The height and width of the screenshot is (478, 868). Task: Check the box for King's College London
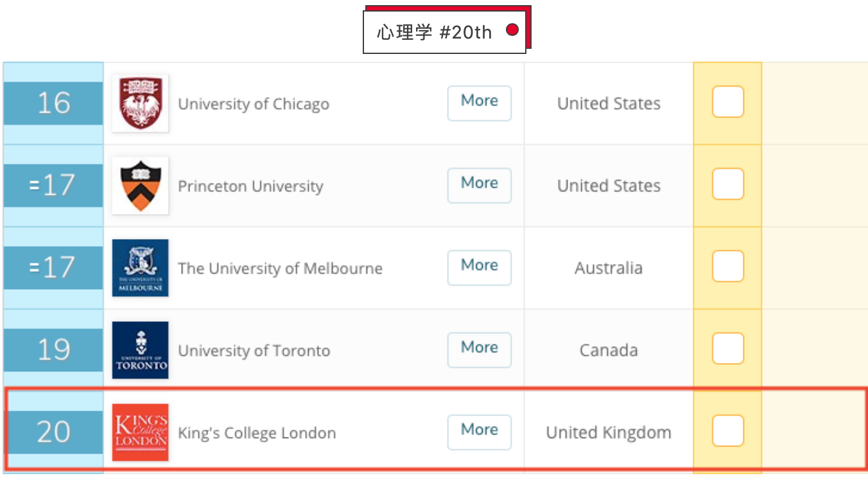pyautogui.click(x=727, y=431)
